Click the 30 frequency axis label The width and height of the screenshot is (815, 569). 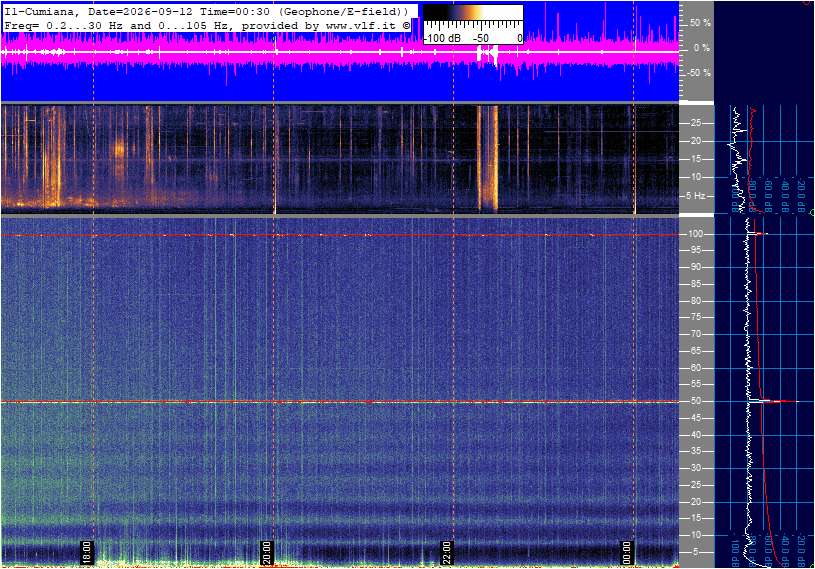[695, 468]
